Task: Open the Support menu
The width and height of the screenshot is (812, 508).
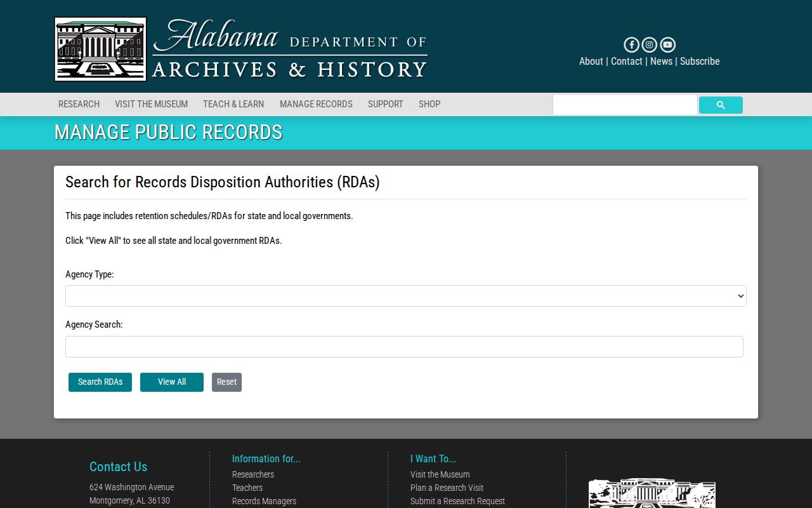Action: pyautogui.click(x=386, y=104)
